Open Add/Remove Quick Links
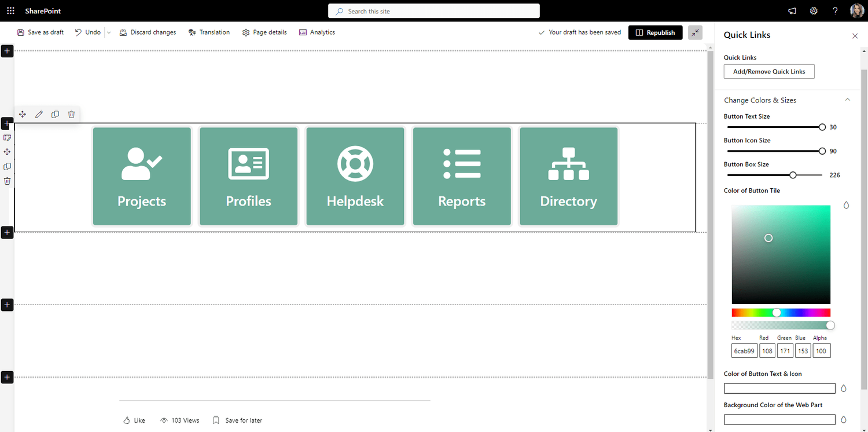This screenshot has width=868, height=432. pos(768,71)
